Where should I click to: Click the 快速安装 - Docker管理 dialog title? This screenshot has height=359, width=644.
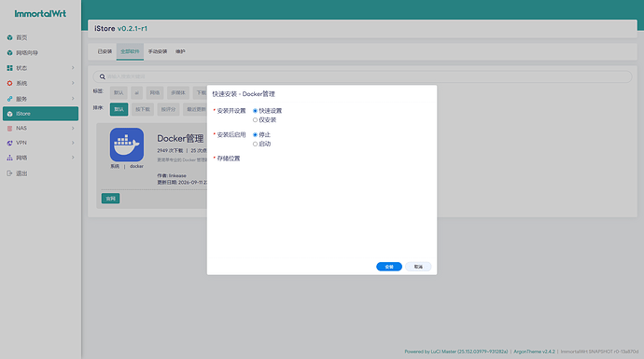point(244,94)
